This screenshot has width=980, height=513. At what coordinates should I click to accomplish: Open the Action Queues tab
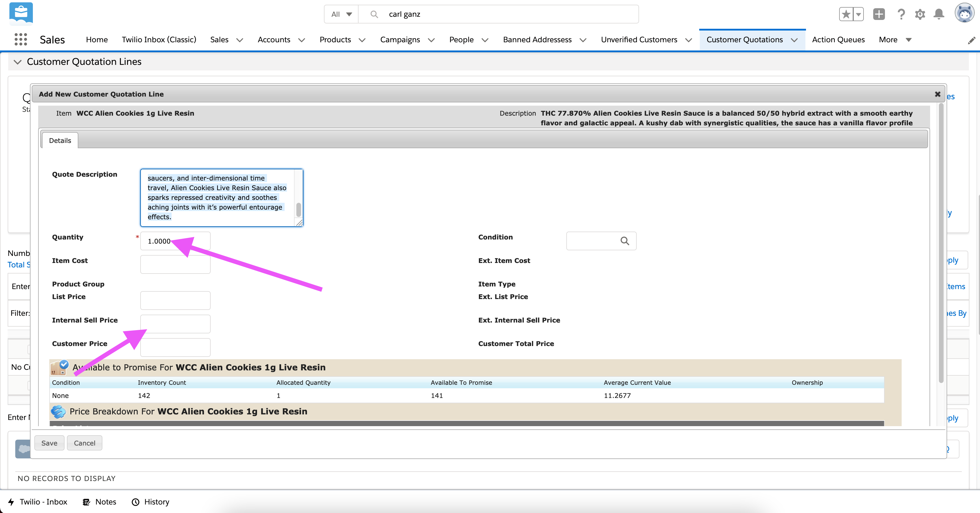838,40
